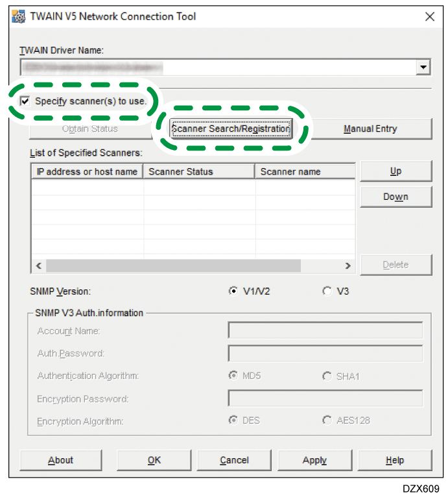Move selected scanner Up in list
The width and height of the screenshot is (448, 501).
coord(395,171)
